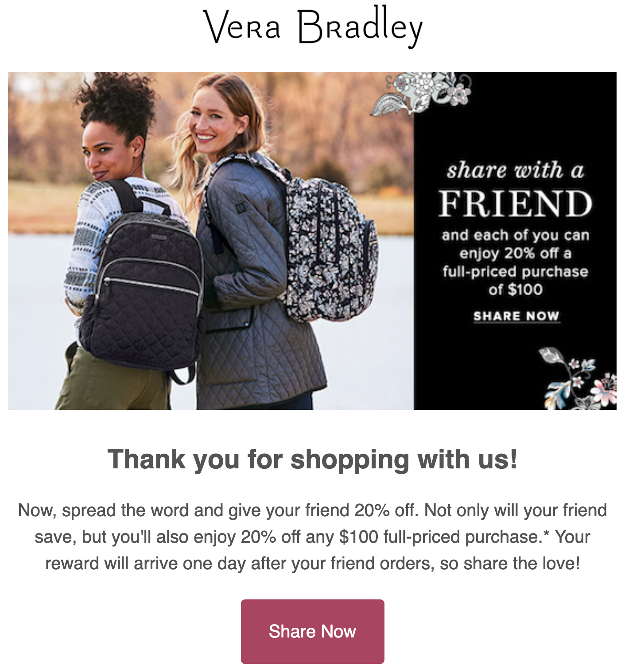Click the olive green pants in photo

click(x=113, y=381)
